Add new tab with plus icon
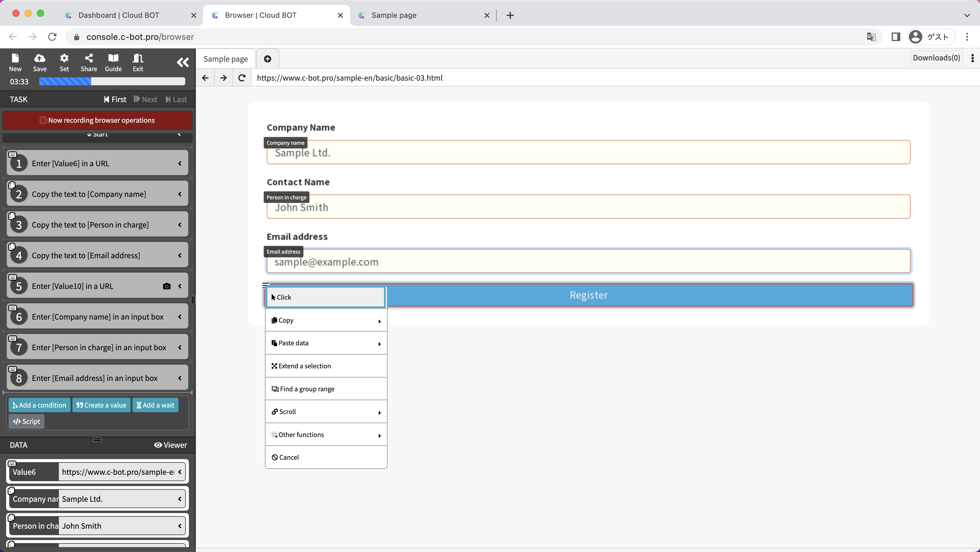 pyautogui.click(x=267, y=59)
